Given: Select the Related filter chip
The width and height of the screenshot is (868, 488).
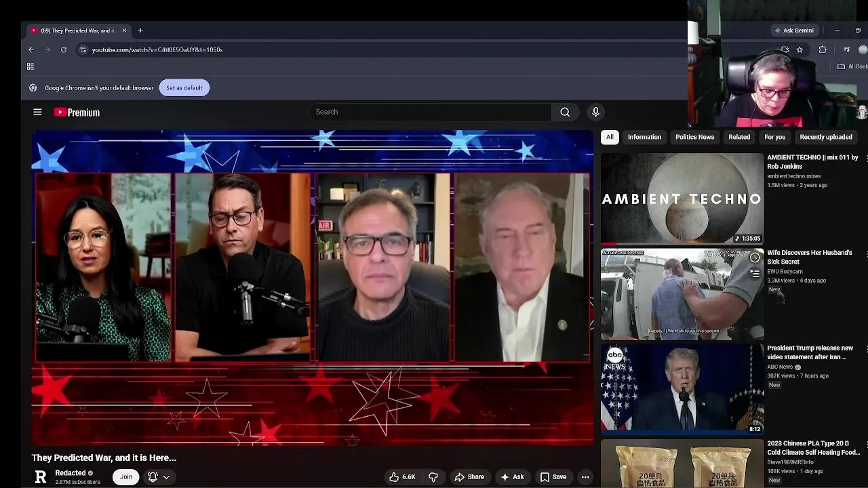Looking at the screenshot, I should coord(739,137).
